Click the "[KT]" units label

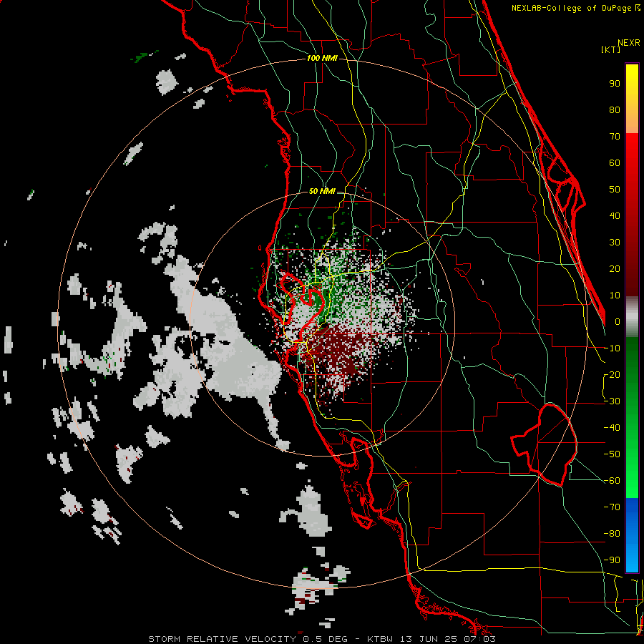610,49
